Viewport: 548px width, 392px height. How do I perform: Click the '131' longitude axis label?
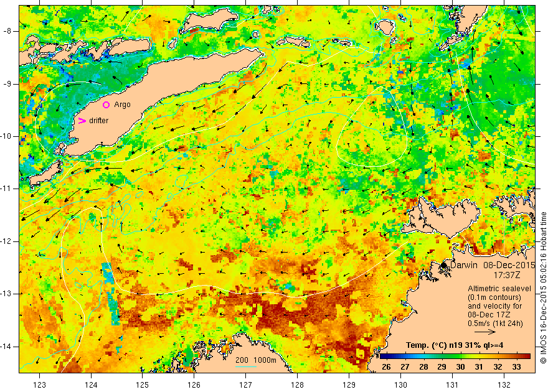point(452,385)
